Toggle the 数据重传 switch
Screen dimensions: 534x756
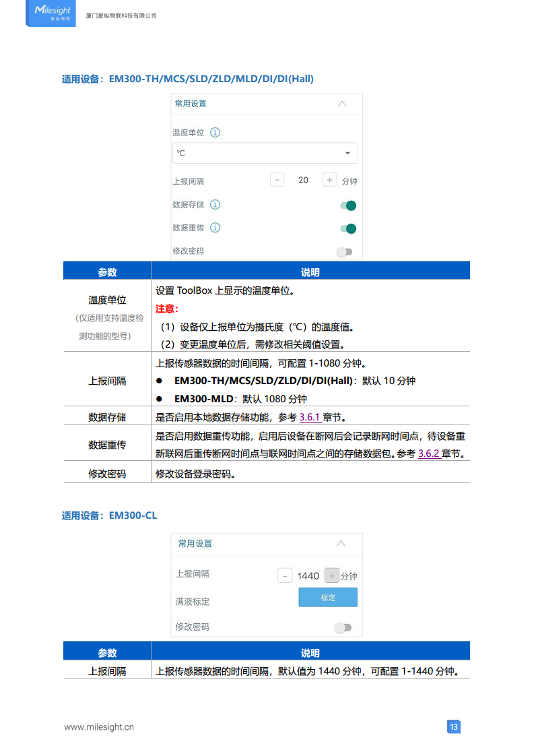click(x=348, y=228)
